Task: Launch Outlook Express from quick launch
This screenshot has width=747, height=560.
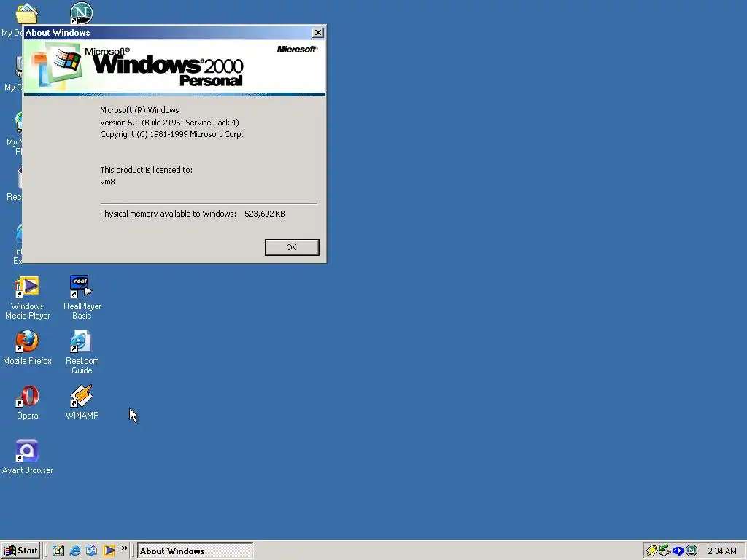Action: [91, 551]
